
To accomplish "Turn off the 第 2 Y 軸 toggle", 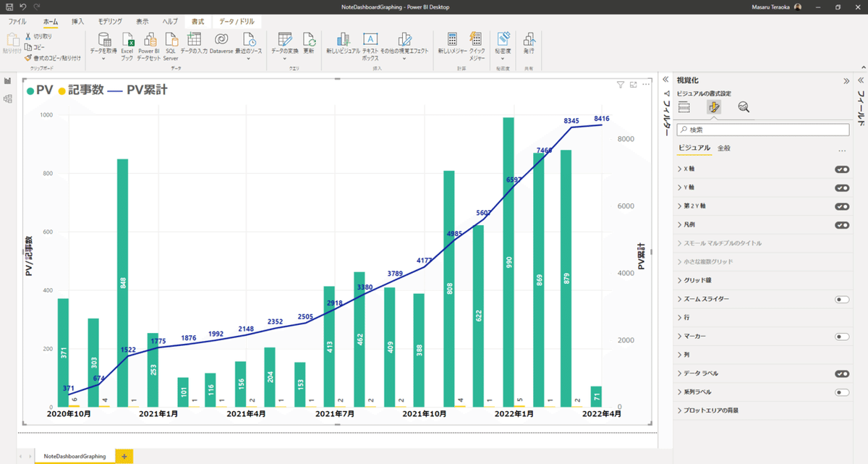I will click(x=842, y=206).
